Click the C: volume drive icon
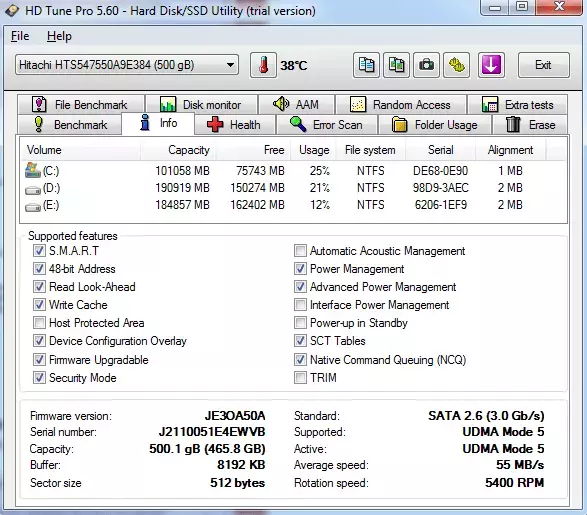This screenshot has width=587, height=515. (33, 170)
